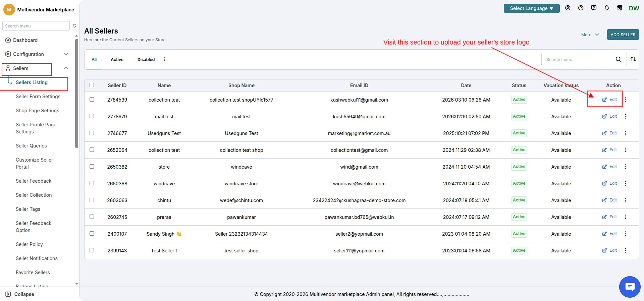Switch to the Active tab

pos(117,59)
